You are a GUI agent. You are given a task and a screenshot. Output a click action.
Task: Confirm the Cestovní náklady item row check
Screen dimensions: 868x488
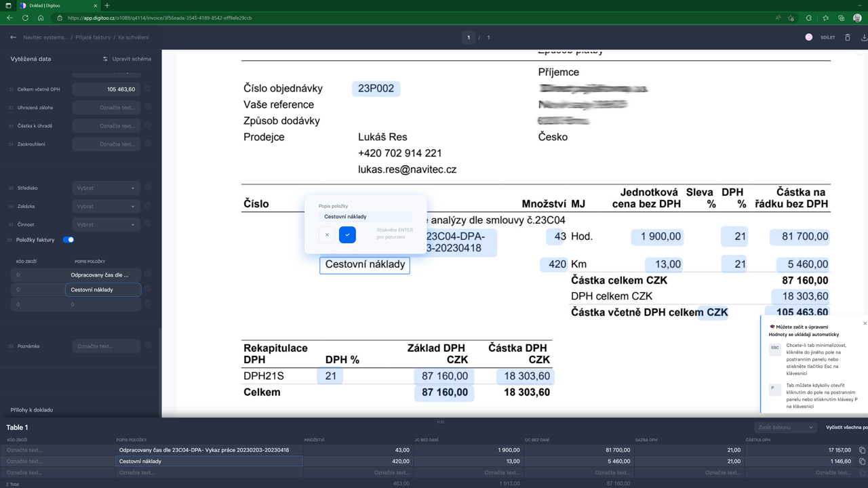tap(148, 289)
